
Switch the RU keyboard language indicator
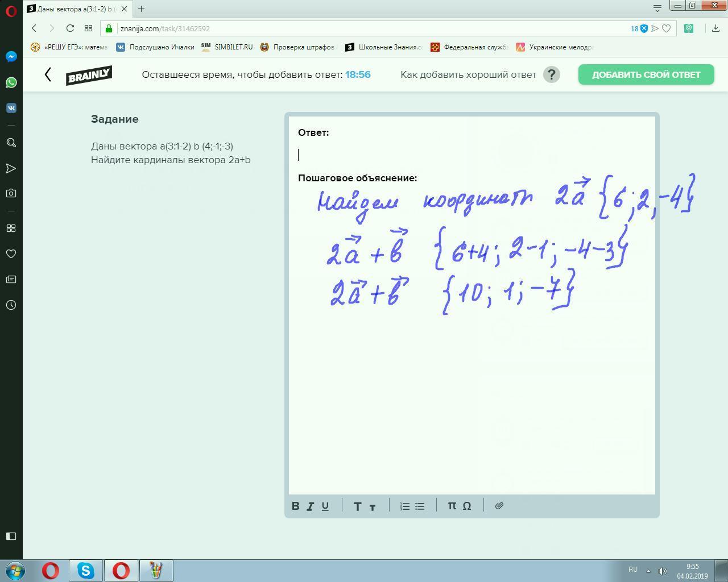(633, 569)
